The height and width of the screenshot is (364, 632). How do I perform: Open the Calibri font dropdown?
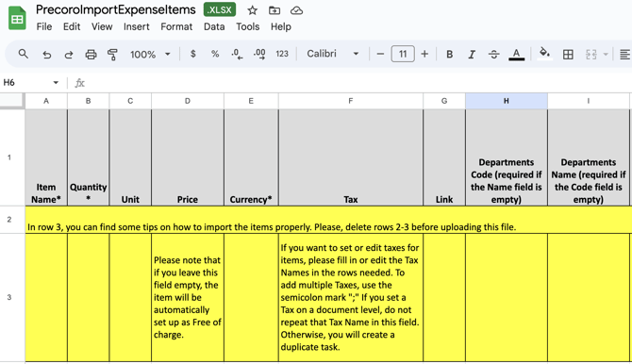click(333, 54)
